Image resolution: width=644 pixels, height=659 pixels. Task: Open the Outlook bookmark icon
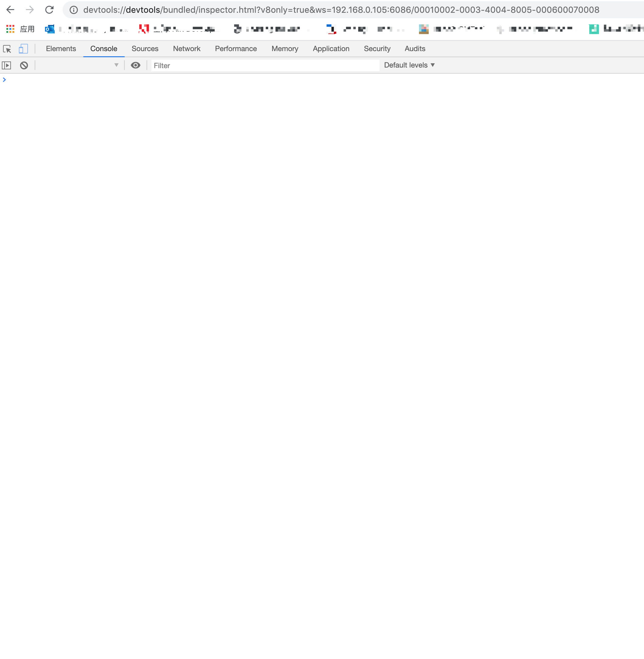50,30
